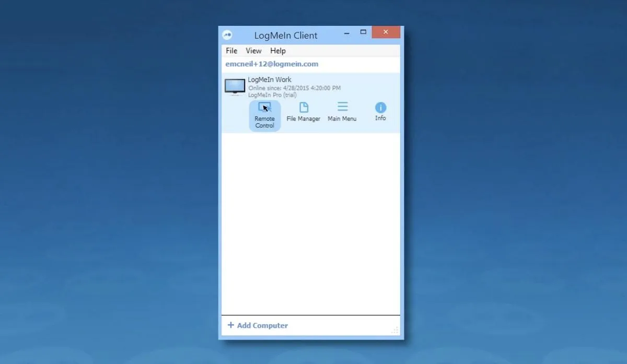
Task: Launch Remote Control for LogMeIn Work
Action: click(x=264, y=115)
